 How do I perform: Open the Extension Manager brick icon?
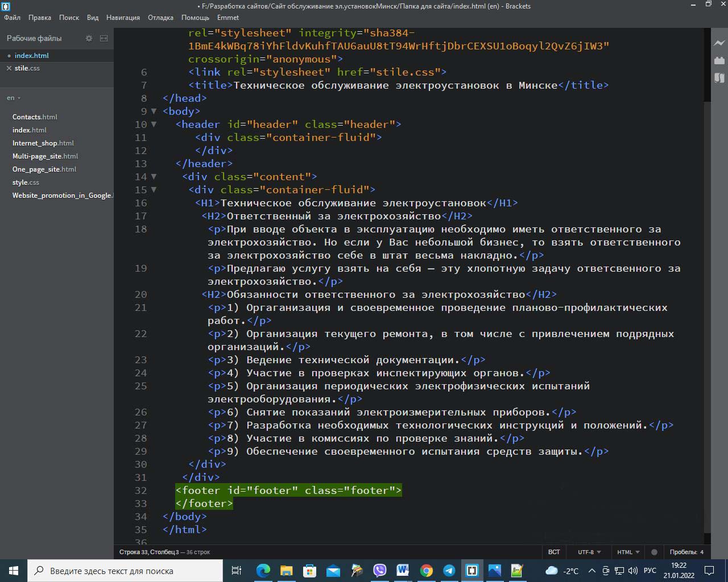pos(719,60)
